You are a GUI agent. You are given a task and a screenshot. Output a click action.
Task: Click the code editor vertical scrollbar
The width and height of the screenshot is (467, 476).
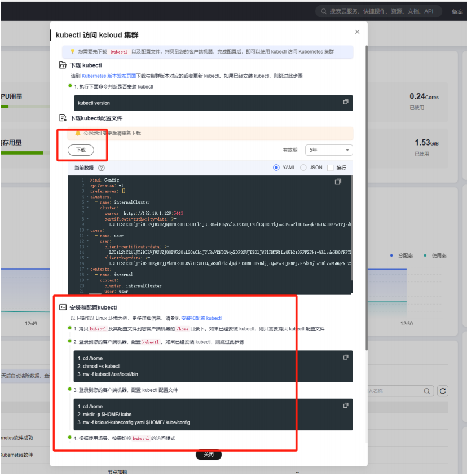351,228
